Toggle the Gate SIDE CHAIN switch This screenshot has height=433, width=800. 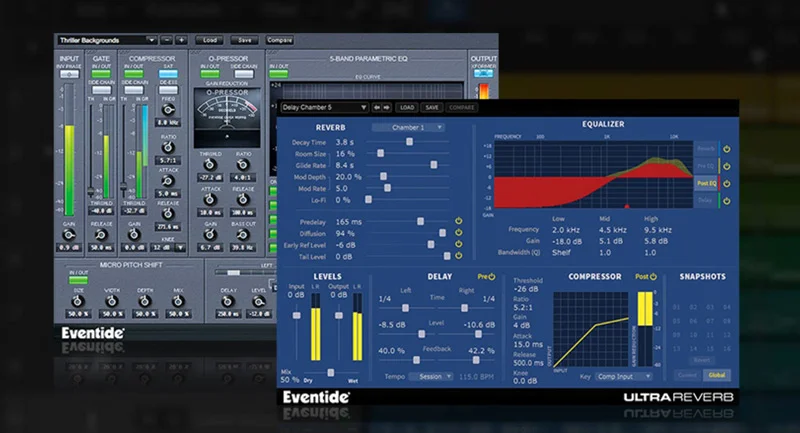pos(101,90)
